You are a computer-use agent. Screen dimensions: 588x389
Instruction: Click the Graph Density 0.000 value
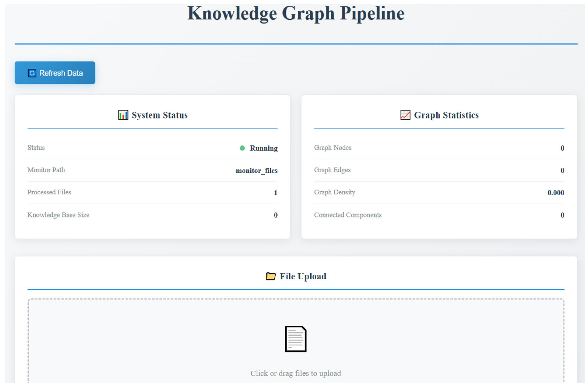pos(556,193)
